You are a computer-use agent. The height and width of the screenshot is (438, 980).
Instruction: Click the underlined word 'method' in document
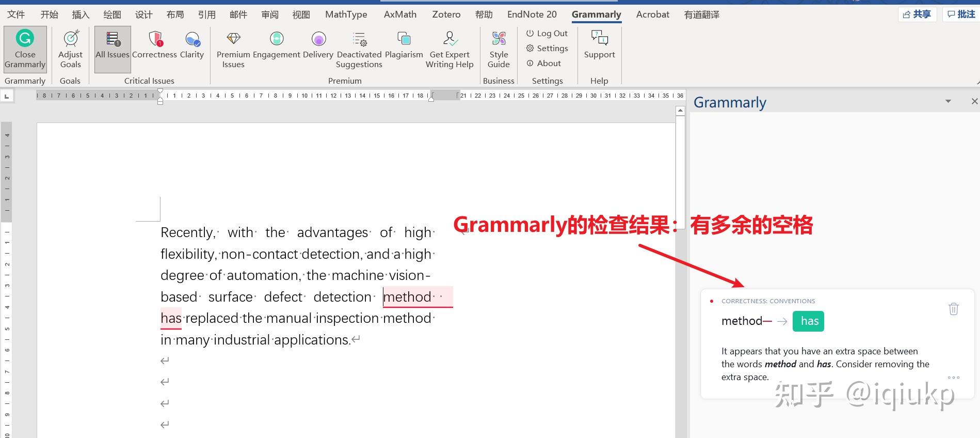click(407, 297)
